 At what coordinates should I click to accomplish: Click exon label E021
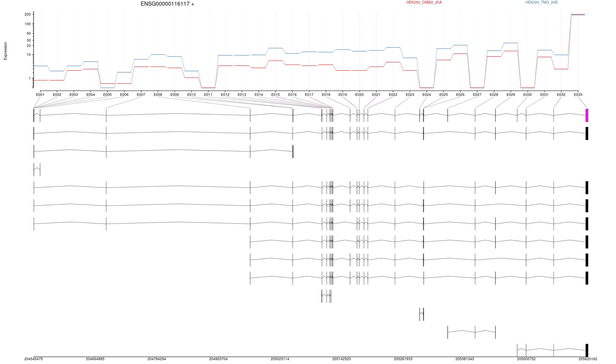pos(376,95)
